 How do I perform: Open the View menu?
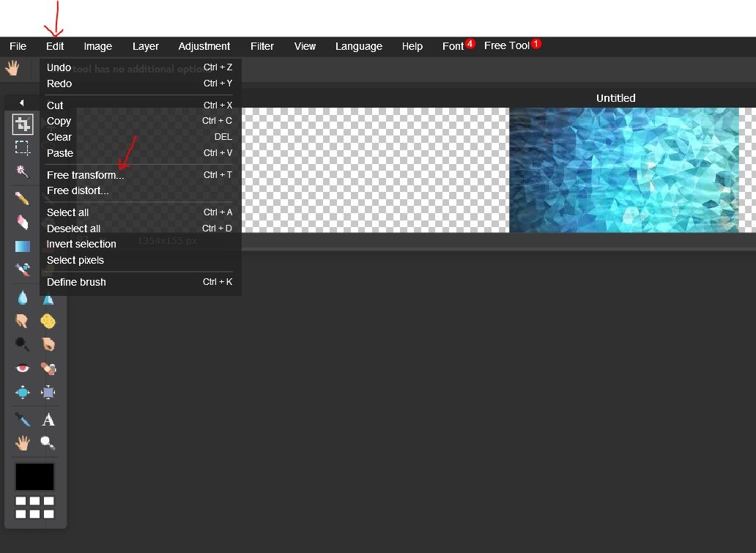point(305,46)
